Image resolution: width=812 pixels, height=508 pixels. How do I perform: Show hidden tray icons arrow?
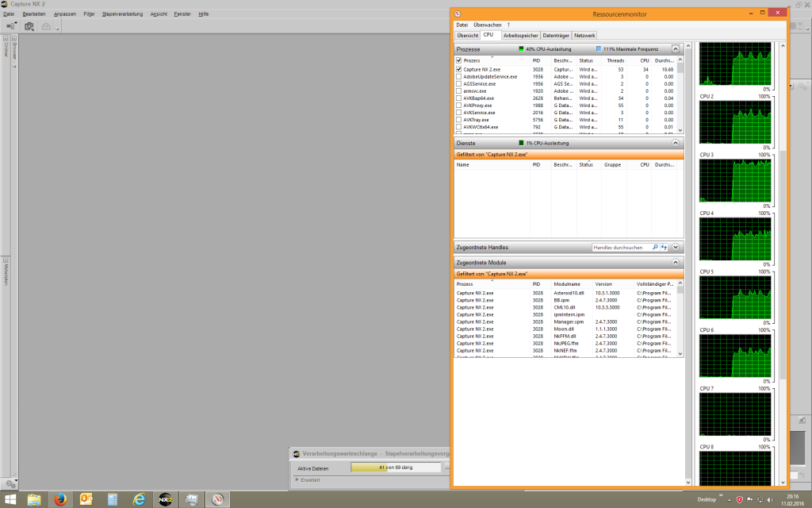coord(730,500)
